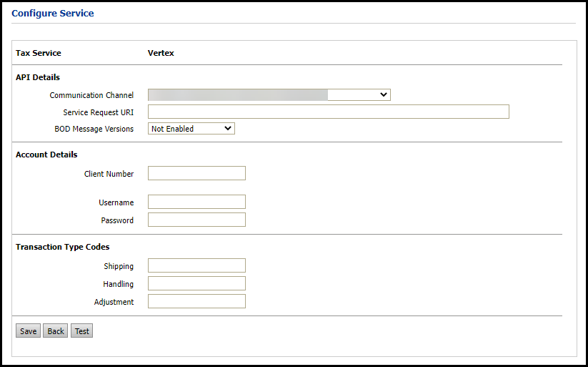Select the Password input field

[196, 220]
